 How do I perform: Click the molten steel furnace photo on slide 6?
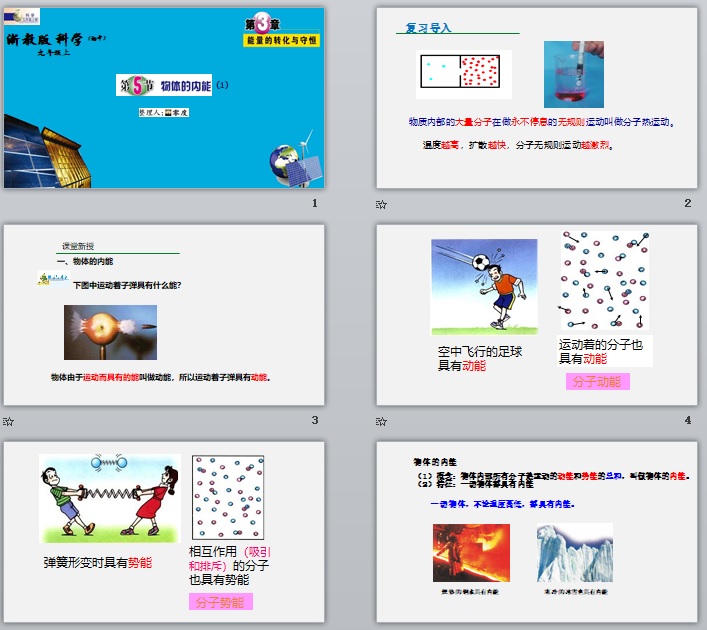click(470, 552)
